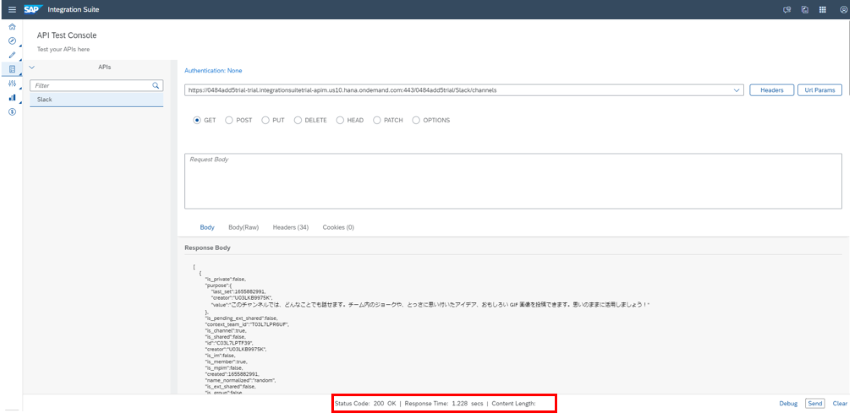Open the feedback chat icon in header
This screenshot has width=850, height=414.
tap(787, 10)
